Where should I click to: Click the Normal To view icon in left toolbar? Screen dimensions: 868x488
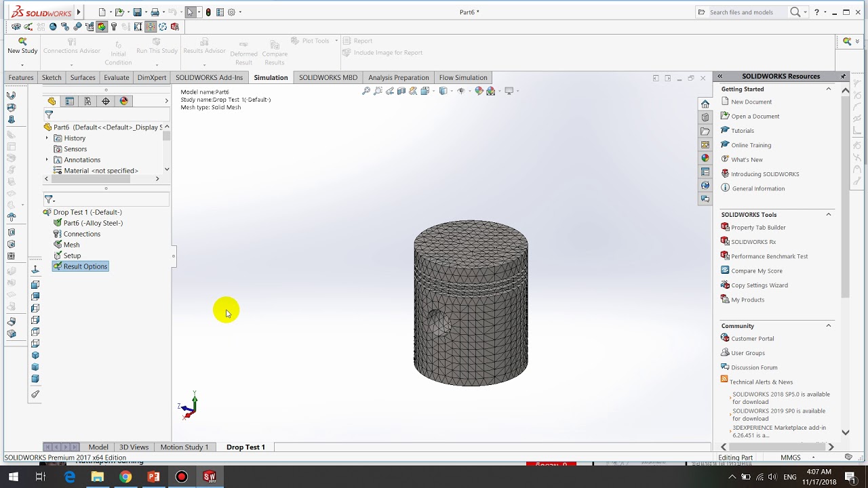(x=35, y=269)
